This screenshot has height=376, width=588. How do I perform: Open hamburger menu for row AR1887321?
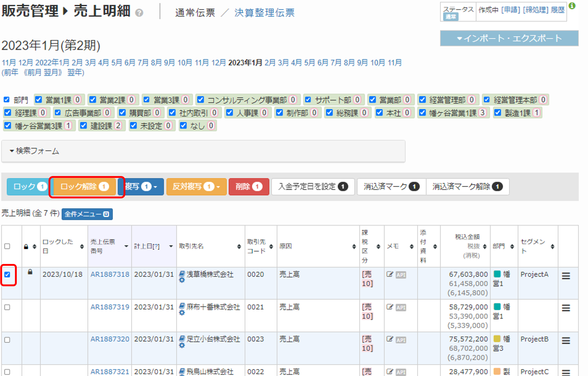pos(566,372)
